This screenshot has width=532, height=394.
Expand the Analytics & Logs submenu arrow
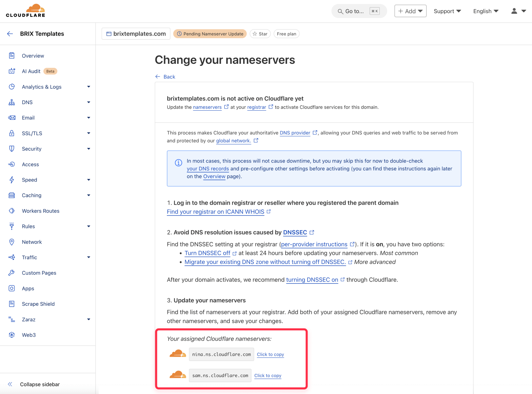pyautogui.click(x=88, y=87)
